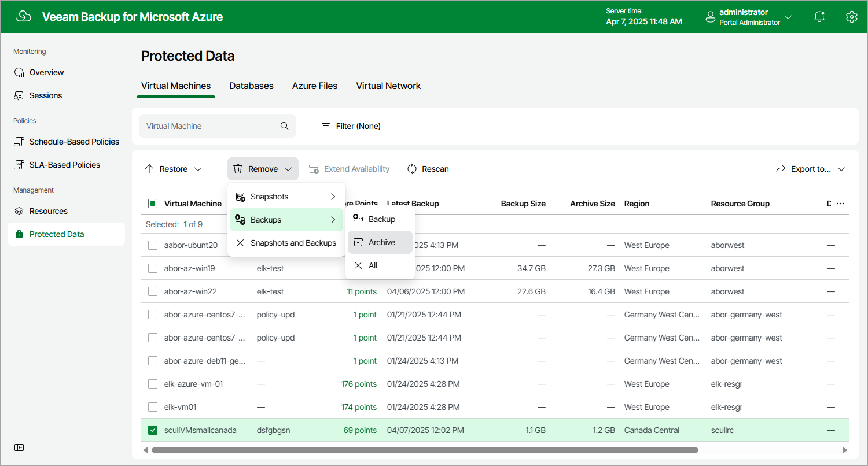Click the Veeam cloud logo icon
The height and width of the screenshot is (466, 868).
coord(24,16)
